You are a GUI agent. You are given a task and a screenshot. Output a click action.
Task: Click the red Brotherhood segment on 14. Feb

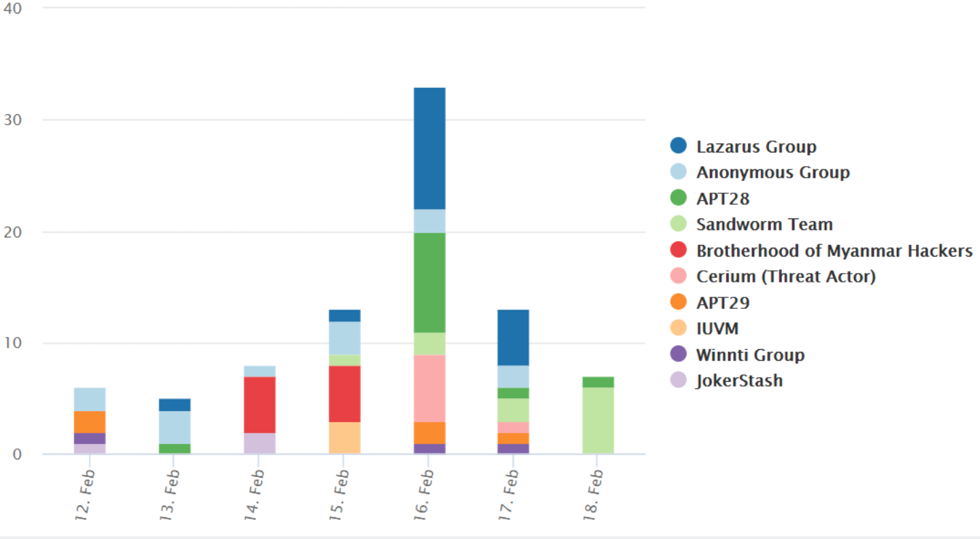point(259,405)
